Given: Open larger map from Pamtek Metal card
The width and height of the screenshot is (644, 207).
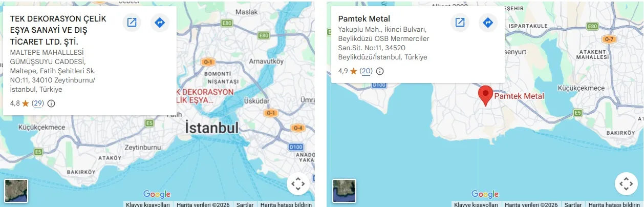Looking at the screenshot, I should [460, 23].
